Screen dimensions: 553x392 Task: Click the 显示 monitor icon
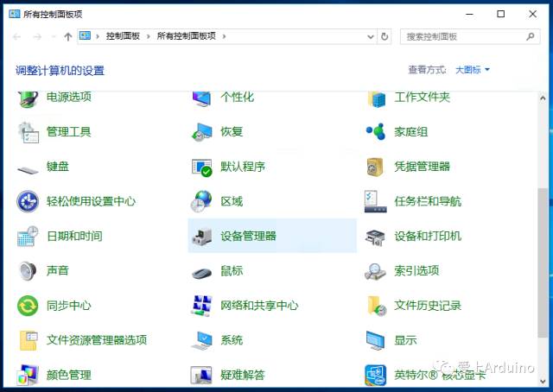[375, 340]
